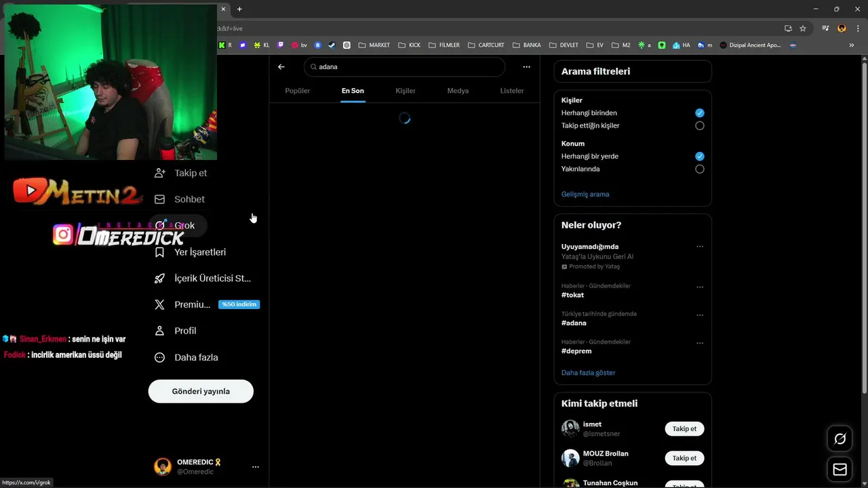Open the media control icon in toolbar
Screen dimensions: 868x488
click(825, 28)
